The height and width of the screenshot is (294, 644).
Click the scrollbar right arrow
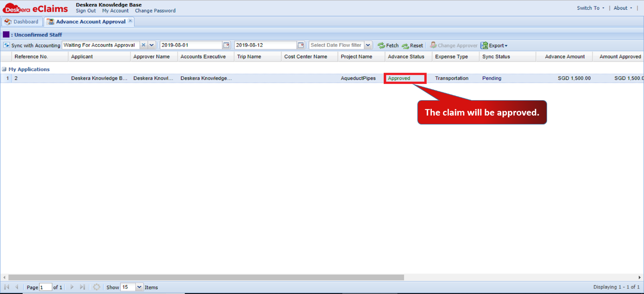click(640, 277)
